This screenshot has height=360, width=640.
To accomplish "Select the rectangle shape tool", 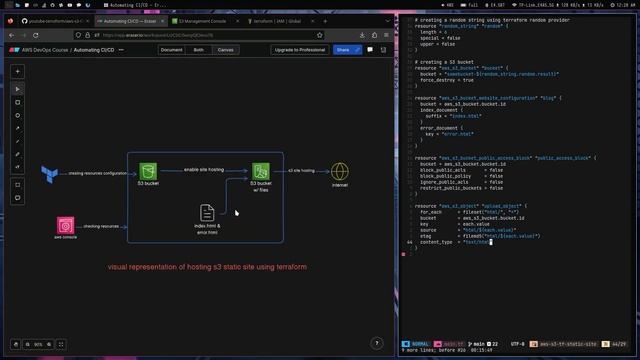I will pos(18,102).
